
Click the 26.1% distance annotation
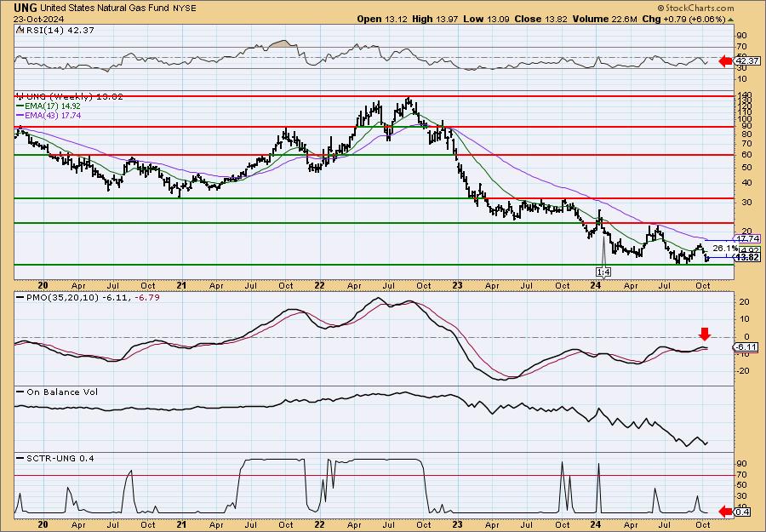point(725,248)
